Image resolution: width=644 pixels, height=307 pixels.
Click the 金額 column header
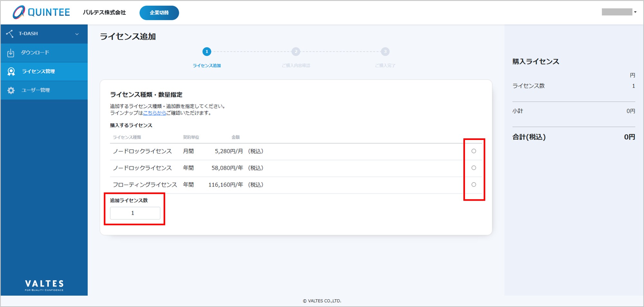(x=235, y=137)
